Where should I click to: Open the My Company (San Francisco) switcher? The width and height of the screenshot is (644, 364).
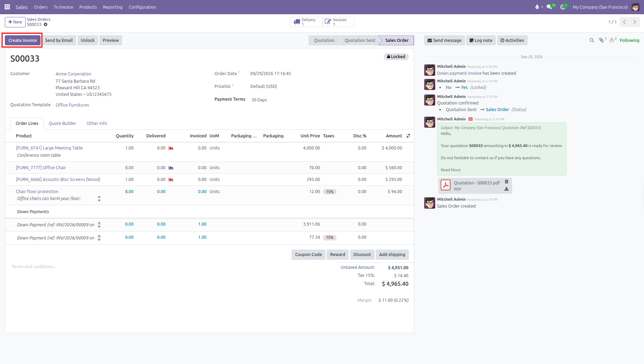600,7
